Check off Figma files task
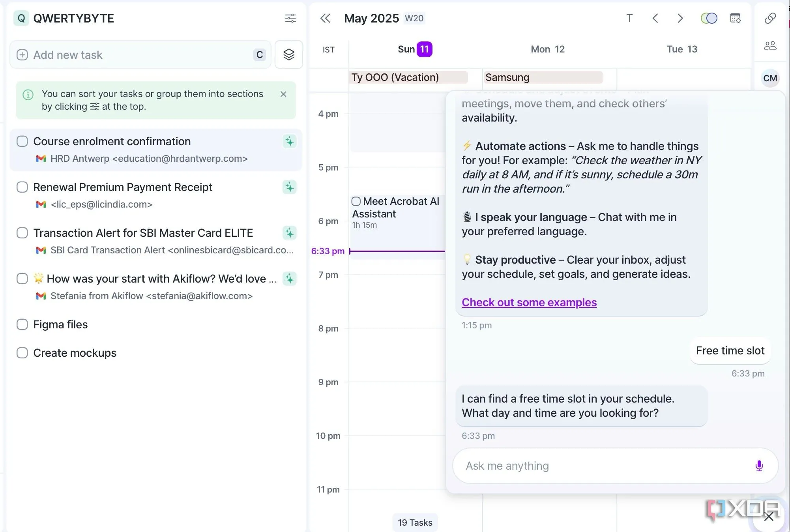The image size is (790, 532). coord(22,324)
